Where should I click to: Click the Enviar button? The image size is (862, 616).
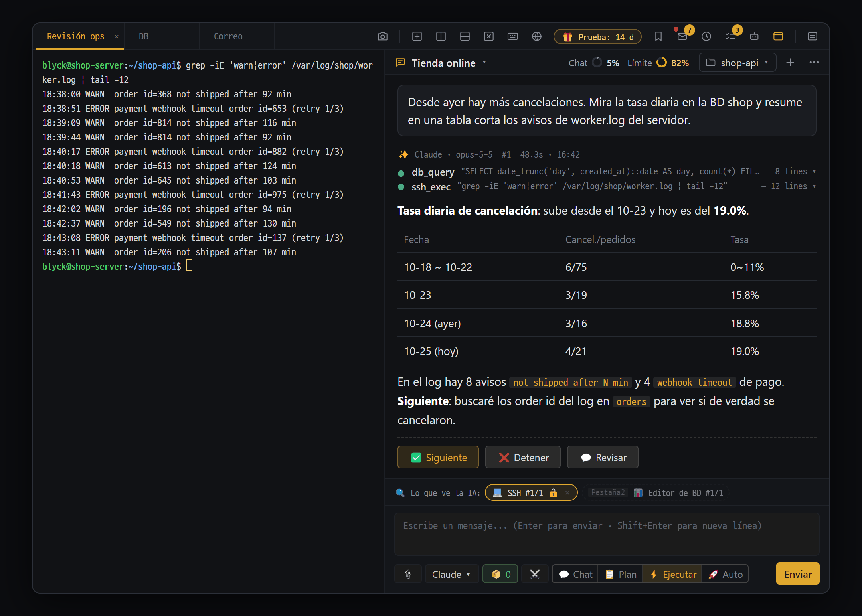tap(797, 574)
